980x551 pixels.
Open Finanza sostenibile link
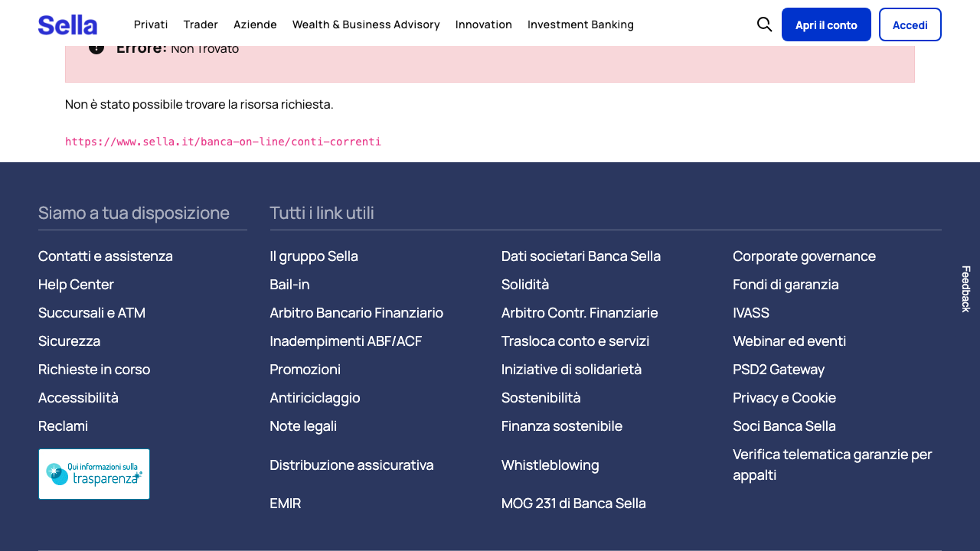coord(562,425)
